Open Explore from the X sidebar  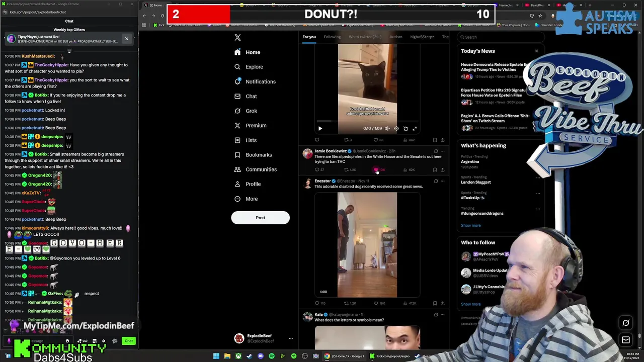[x=249, y=67]
